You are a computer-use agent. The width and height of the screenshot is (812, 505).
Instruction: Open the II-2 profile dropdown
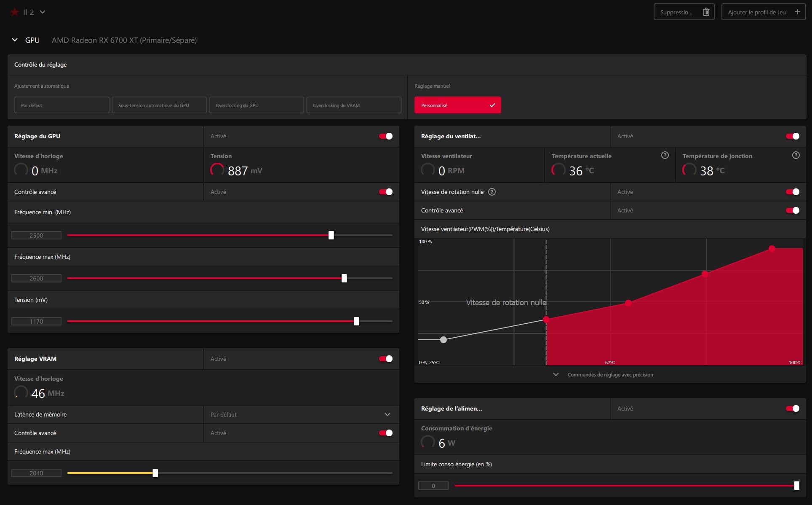(x=43, y=12)
